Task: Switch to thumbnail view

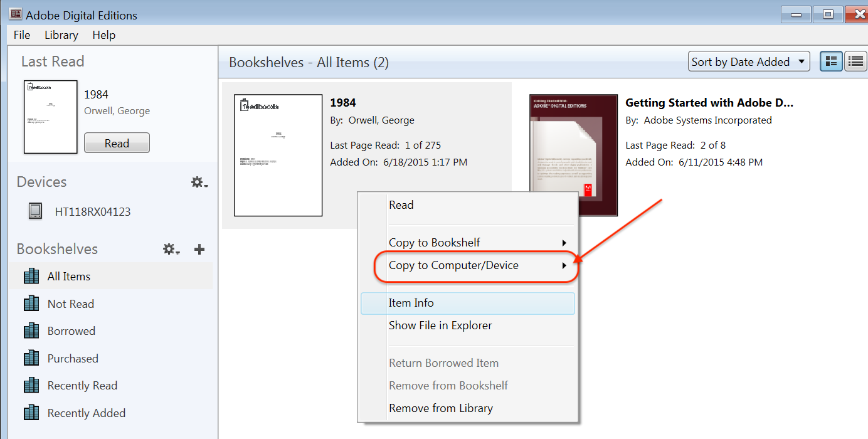Action: (832, 61)
